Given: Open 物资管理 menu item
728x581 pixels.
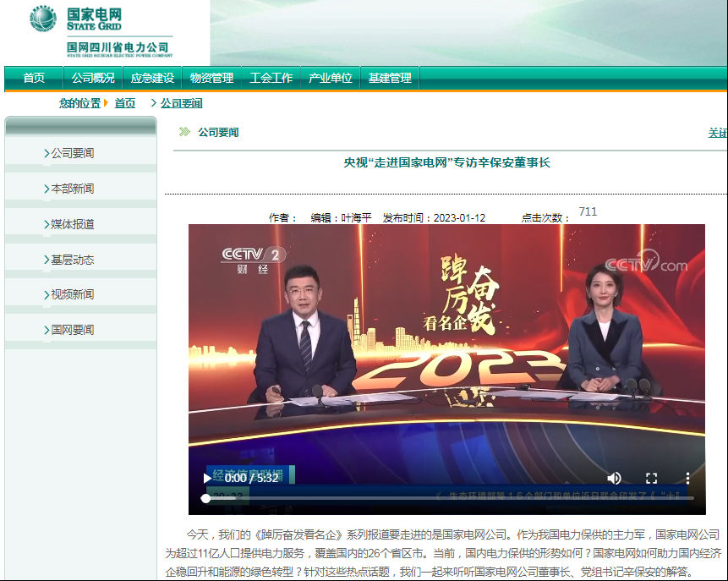Looking at the screenshot, I should pyautogui.click(x=211, y=78).
